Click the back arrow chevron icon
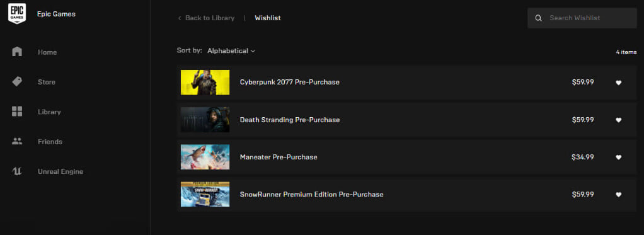Screen dimensions: 644x235 click(x=180, y=18)
